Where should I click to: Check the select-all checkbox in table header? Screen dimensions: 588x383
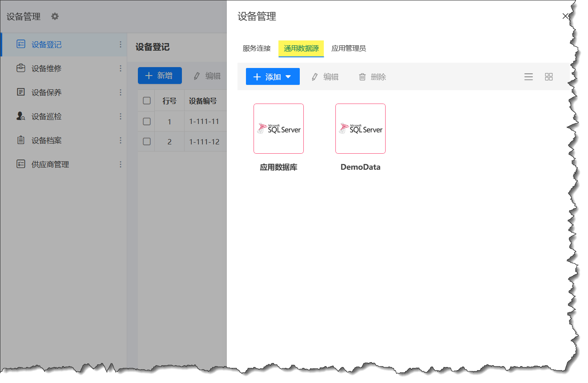tap(146, 100)
